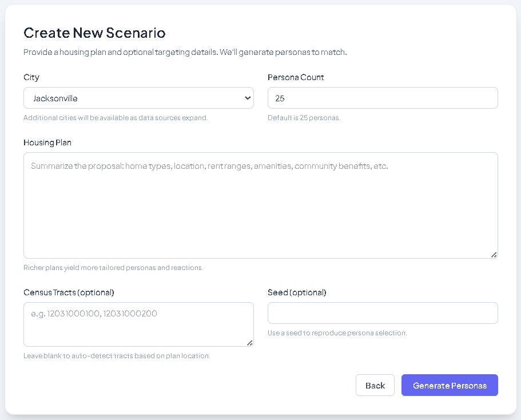Click the Generate Personas button
Image resolution: width=521 pixels, height=420 pixels.
450,385
